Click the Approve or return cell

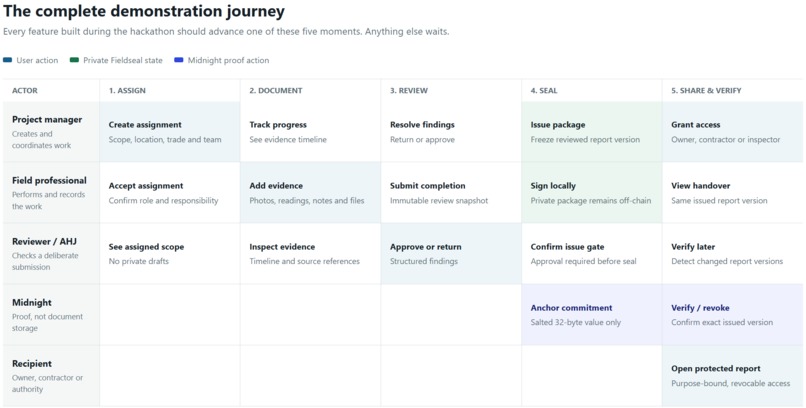[x=451, y=253]
